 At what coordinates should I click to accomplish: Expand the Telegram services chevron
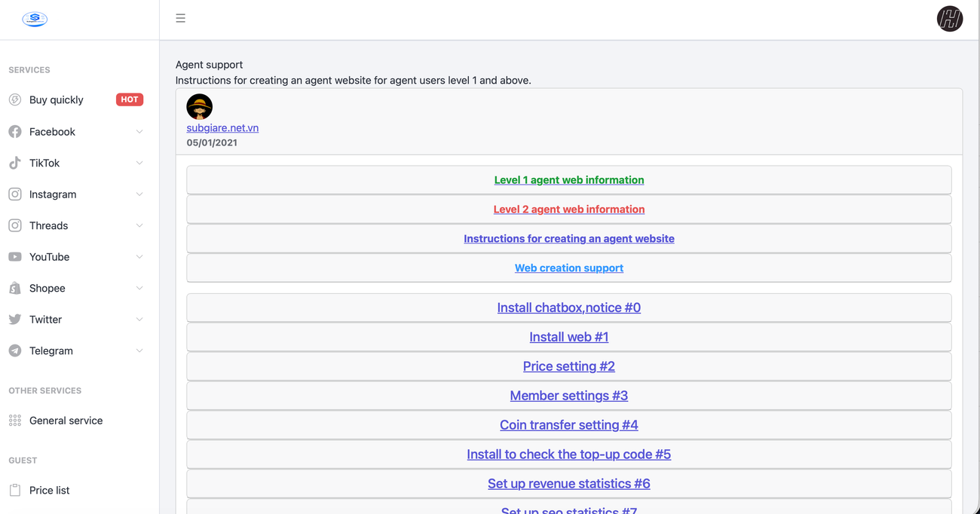point(139,350)
